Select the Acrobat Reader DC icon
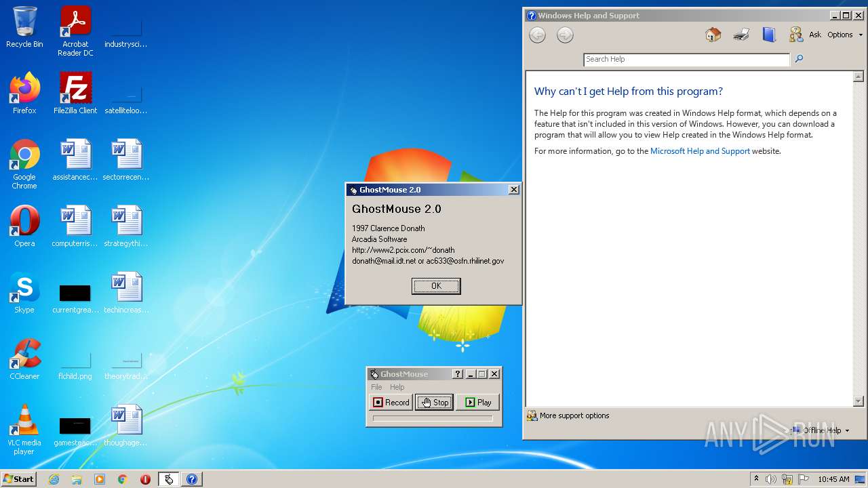 point(75,31)
